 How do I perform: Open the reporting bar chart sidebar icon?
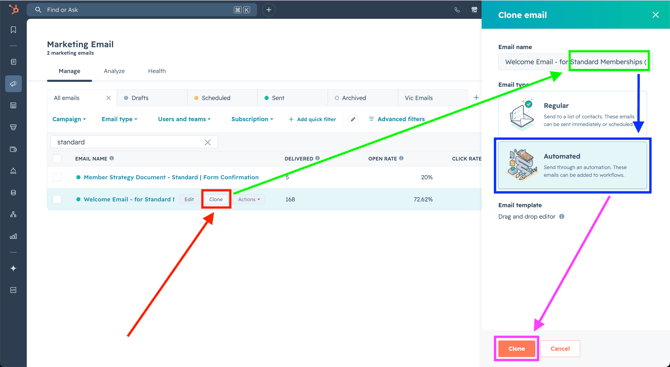point(13,236)
